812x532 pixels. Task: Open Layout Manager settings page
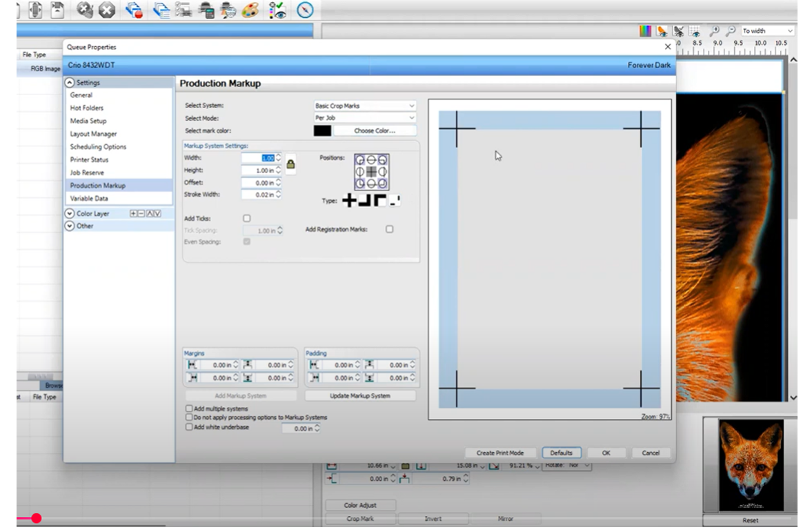point(93,134)
